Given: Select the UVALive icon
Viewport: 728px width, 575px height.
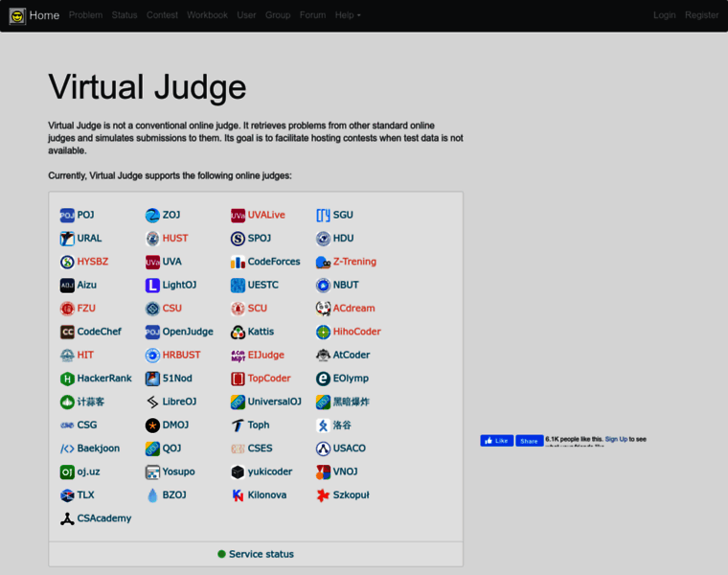Looking at the screenshot, I should 238,216.
